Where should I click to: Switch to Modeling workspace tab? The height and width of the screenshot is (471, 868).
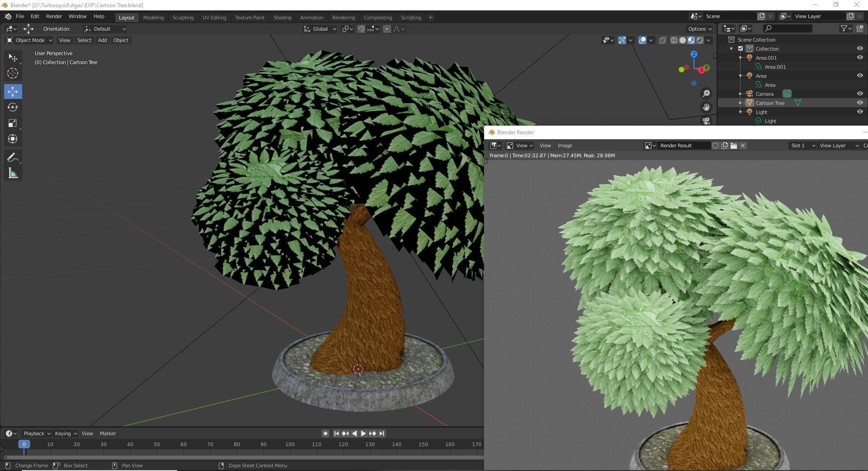(153, 18)
